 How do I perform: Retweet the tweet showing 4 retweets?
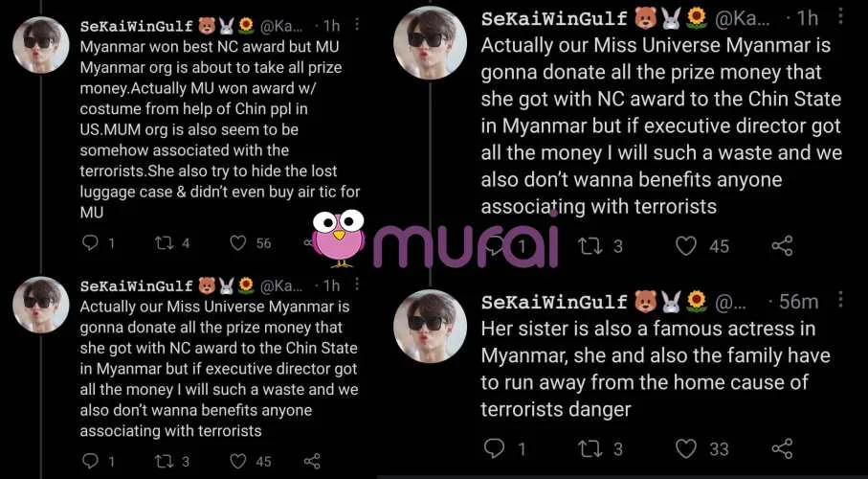pos(164,243)
